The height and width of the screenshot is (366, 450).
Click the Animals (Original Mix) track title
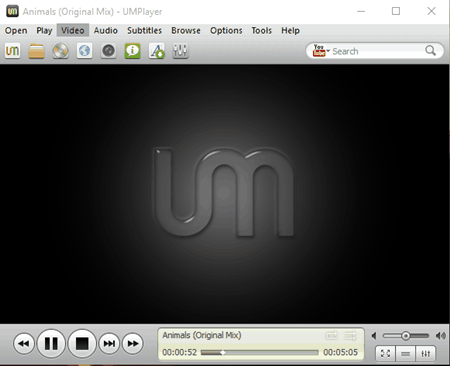click(x=202, y=335)
